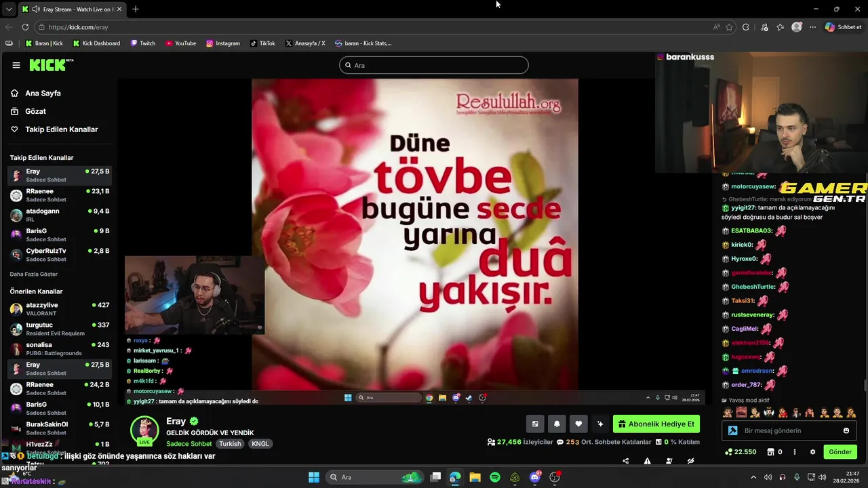The image size is (868, 488).
Task: Expand Daha Fazla Göster in followed channels
Action: (x=34, y=274)
